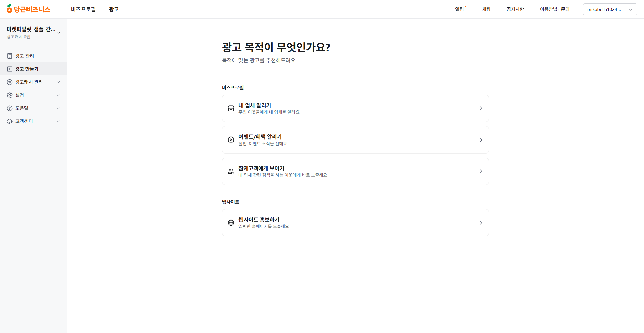The height and width of the screenshot is (333, 644).
Task: Choose 내 업체 알리기 ad purpose
Action: (x=355, y=108)
